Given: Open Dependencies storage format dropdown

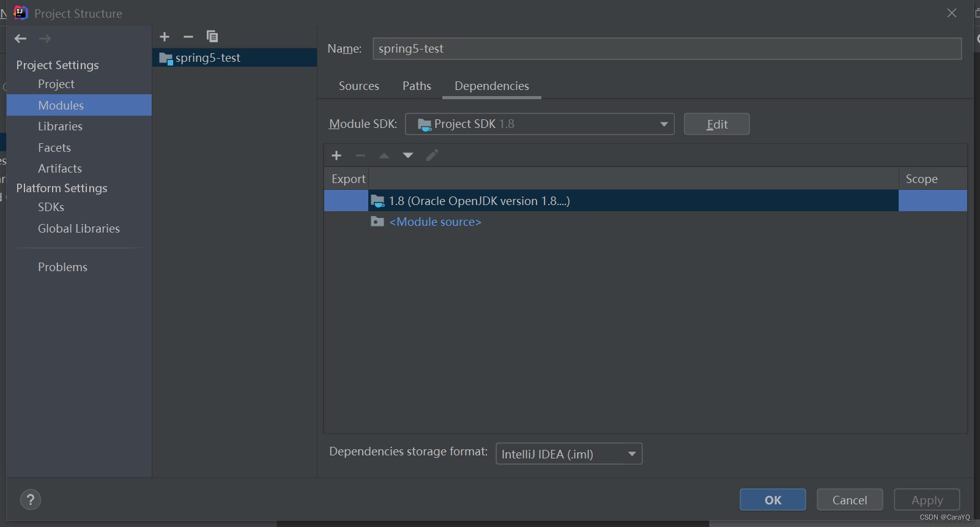Looking at the screenshot, I should pos(569,454).
